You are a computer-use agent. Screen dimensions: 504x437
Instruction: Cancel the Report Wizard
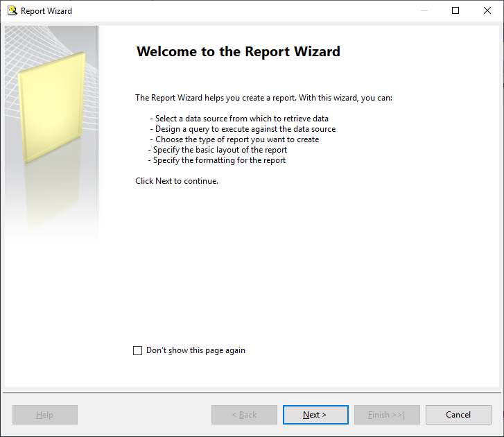[x=458, y=415]
